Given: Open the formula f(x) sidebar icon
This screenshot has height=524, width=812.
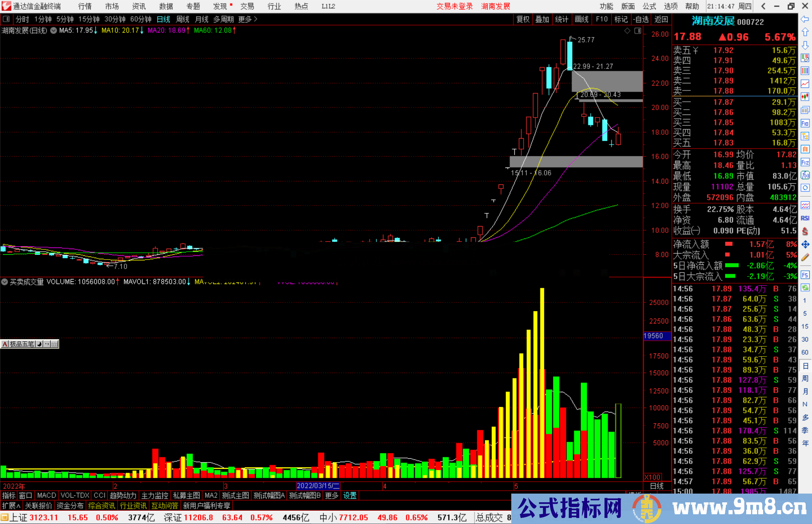Looking at the screenshot, I should [x=805, y=175].
